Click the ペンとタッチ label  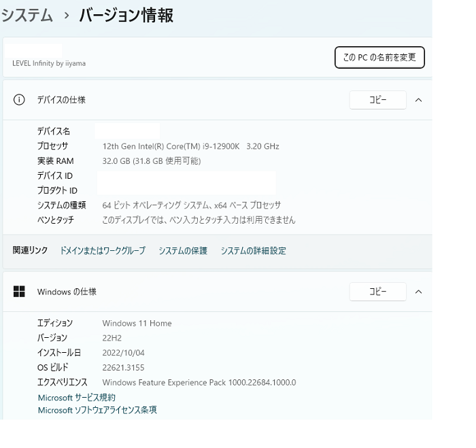click(x=56, y=220)
